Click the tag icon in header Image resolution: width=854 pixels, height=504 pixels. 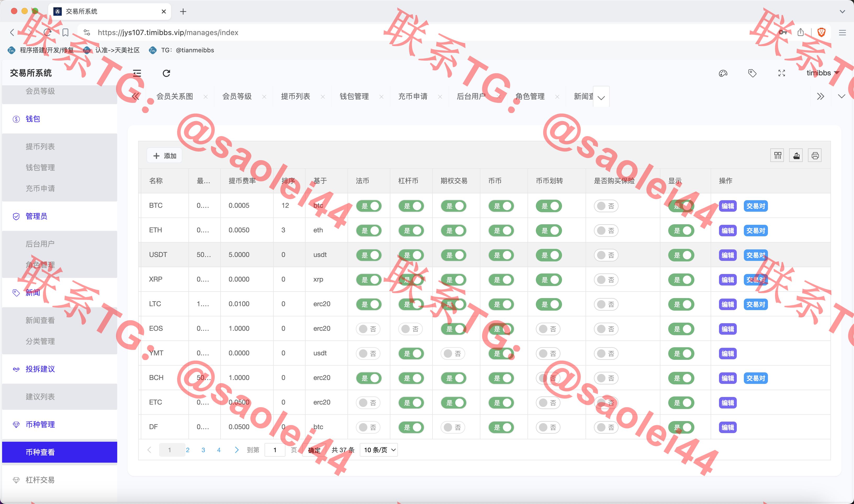[752, 73]
